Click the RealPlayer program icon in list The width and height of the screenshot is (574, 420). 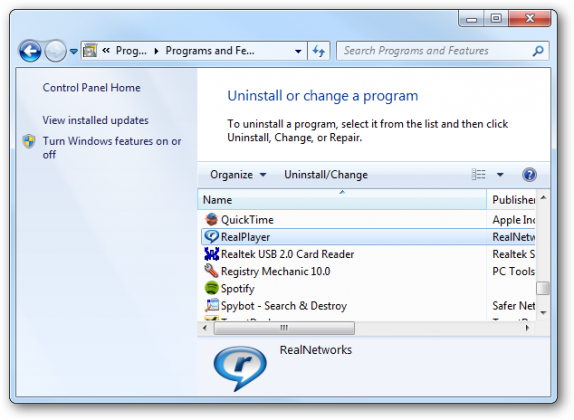(211, 237)
